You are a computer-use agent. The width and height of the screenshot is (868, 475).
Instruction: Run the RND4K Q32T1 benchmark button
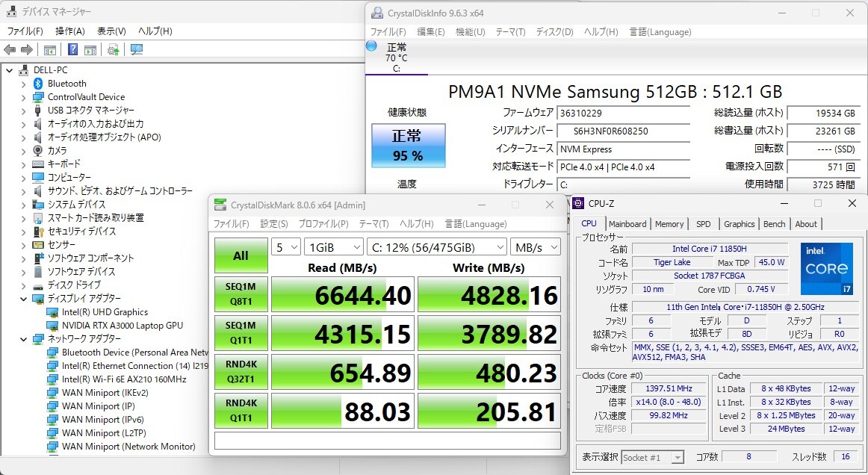pos(241,373)
